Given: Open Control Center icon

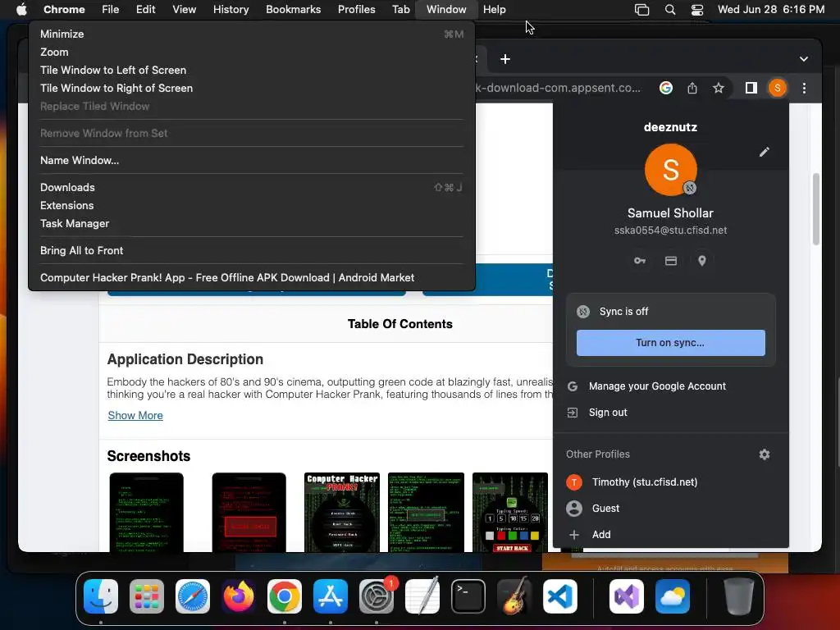Looking at the screenshot, I should tap(697, 10).
